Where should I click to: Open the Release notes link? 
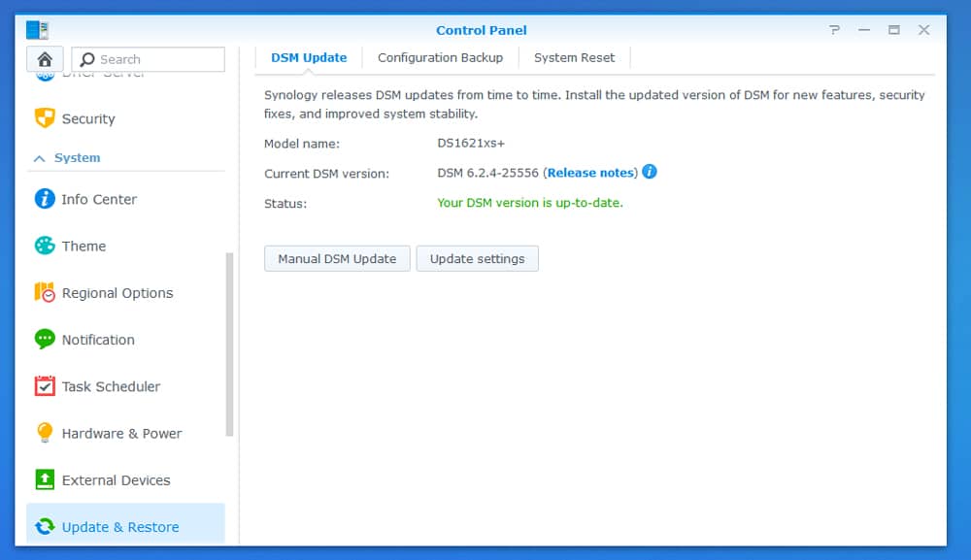coord(590,173)
